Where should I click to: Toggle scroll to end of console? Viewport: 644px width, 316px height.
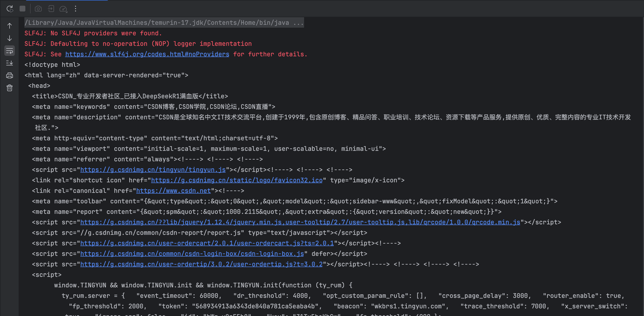tap(10, 63)
